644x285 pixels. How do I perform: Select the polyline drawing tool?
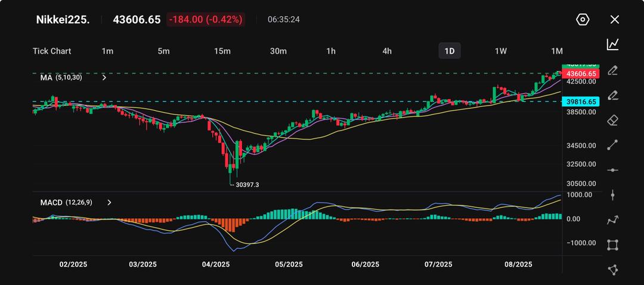(612, 220)
